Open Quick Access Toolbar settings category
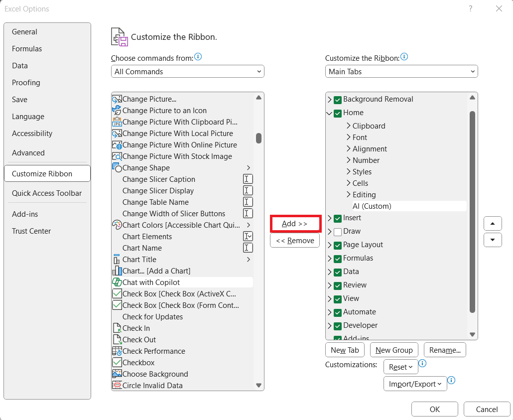Screen dimensions: 513x420 tap(47, 193)
